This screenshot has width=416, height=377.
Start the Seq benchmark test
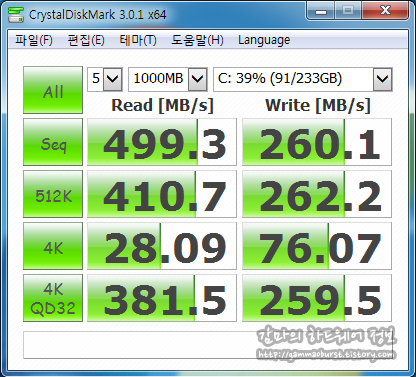pos(53,142)
